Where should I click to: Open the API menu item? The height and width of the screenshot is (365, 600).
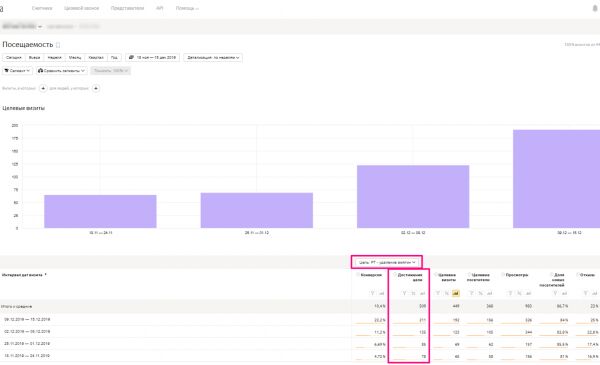[160, 8]
